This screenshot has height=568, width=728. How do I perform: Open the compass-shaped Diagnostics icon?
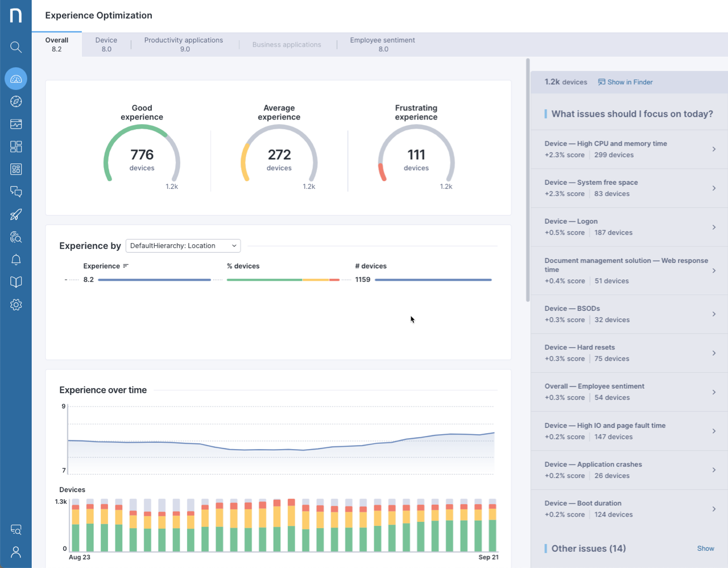(15, 101)
